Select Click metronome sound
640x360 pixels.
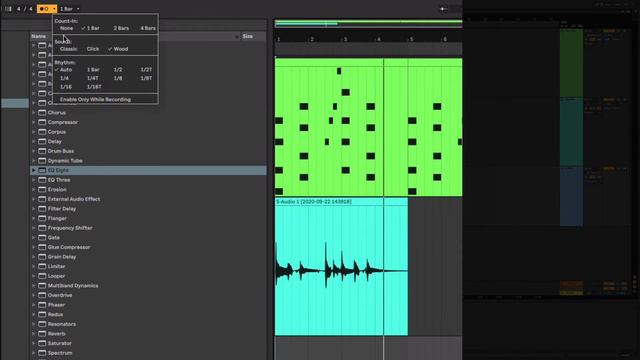click(x=93, y=49)
